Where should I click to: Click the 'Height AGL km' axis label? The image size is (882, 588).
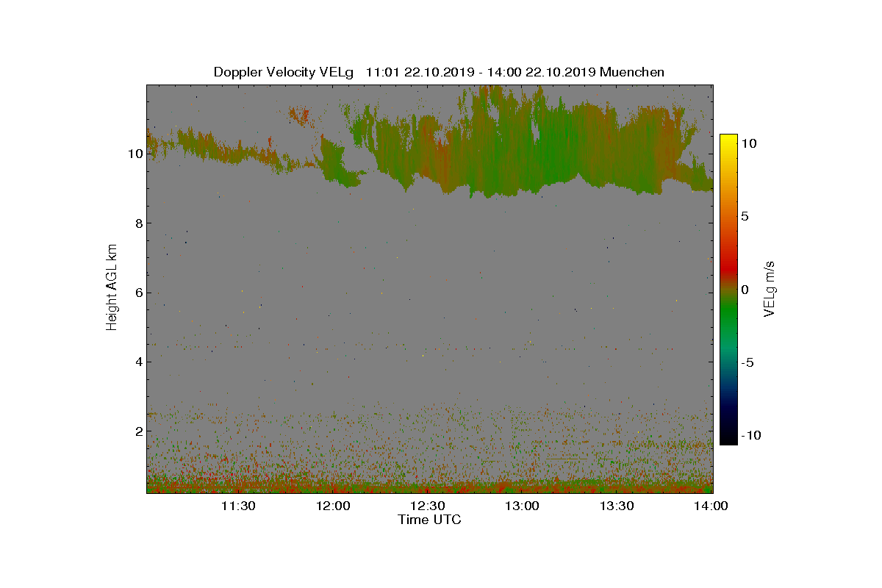click(x=112, y=287)
